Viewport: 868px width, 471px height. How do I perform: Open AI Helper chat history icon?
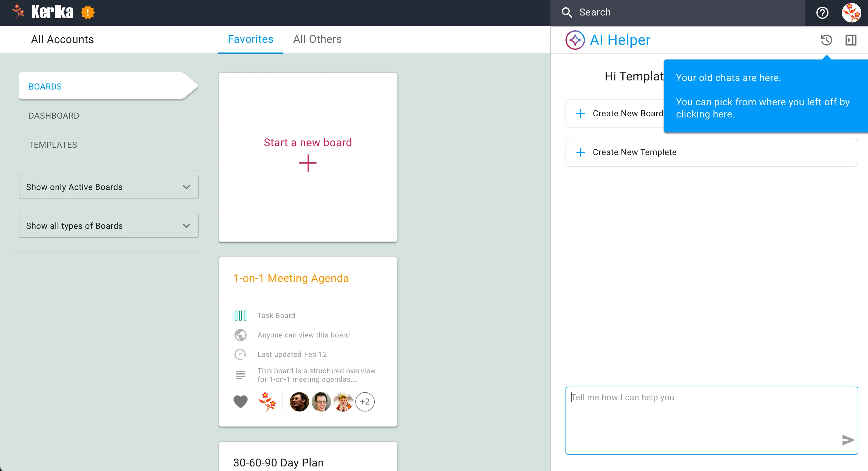(826, 40)
